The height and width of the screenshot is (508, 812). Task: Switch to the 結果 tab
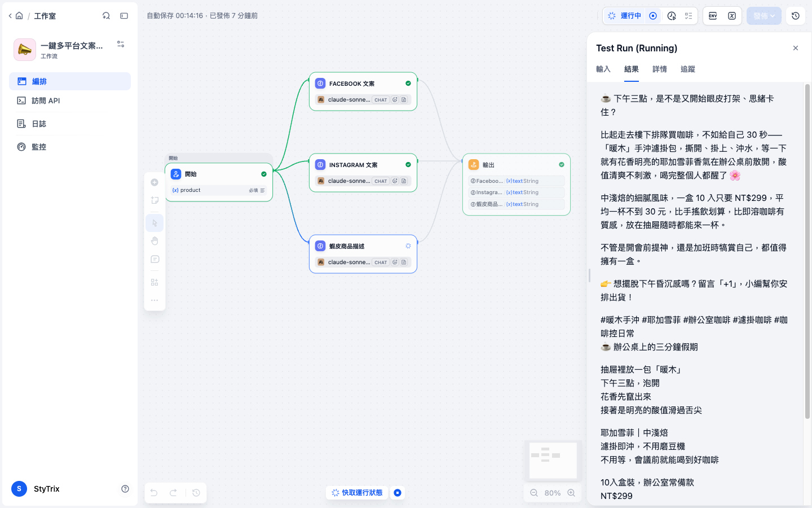[x=632, y=69]
